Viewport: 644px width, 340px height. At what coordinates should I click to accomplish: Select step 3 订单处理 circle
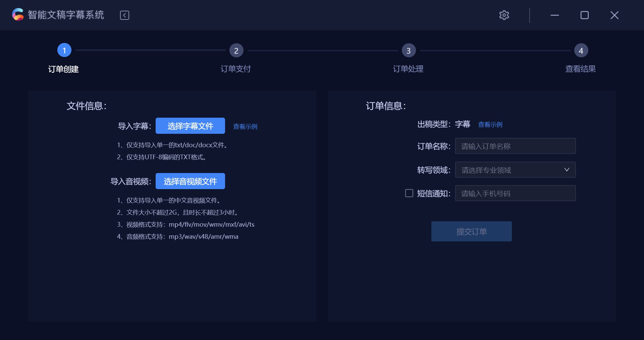pyautogui.click(x=409, y=51)
